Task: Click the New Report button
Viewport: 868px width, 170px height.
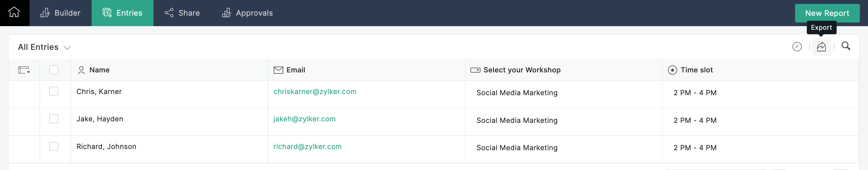Action: coord(827,13)
